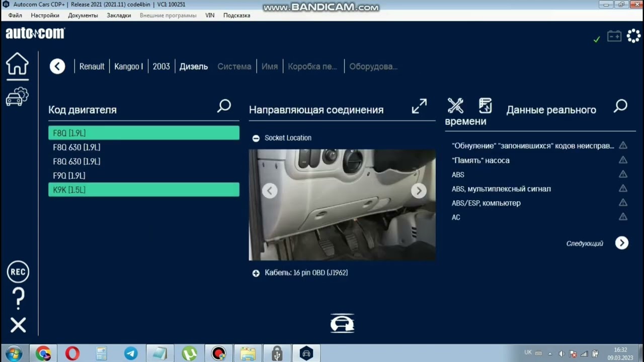Open the Windows Start button
The image size is (644, 362).
[x=14, y=354]
